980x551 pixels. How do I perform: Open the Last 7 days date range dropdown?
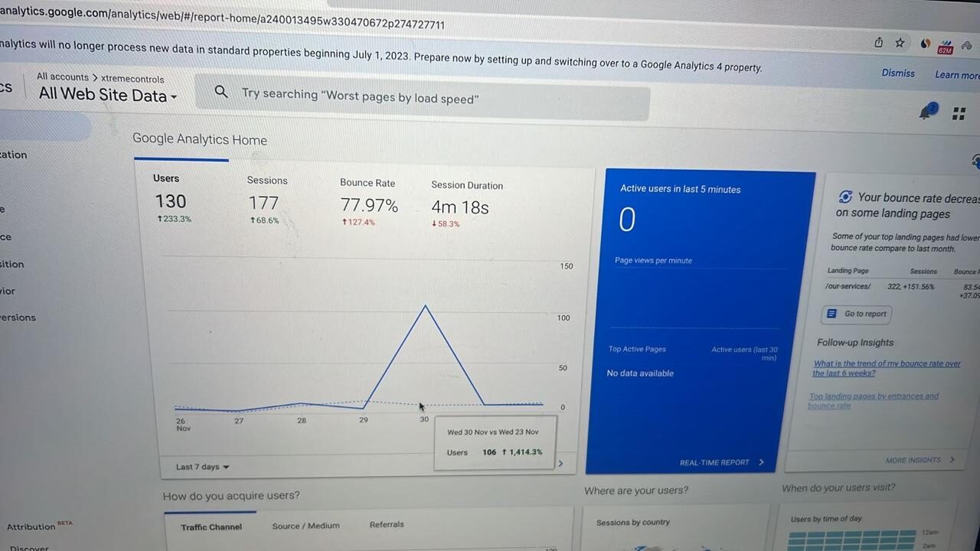pyautogui.click(x=202, y=467)
